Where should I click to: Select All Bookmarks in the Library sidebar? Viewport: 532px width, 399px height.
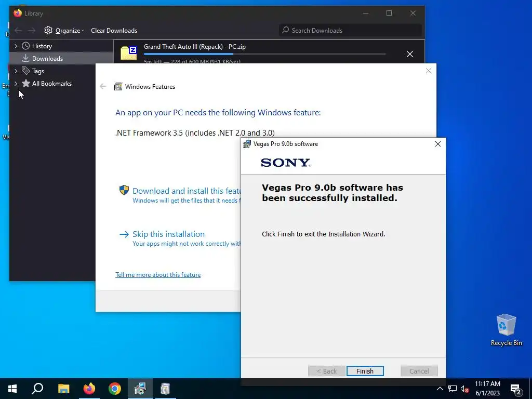pos(52,84)
